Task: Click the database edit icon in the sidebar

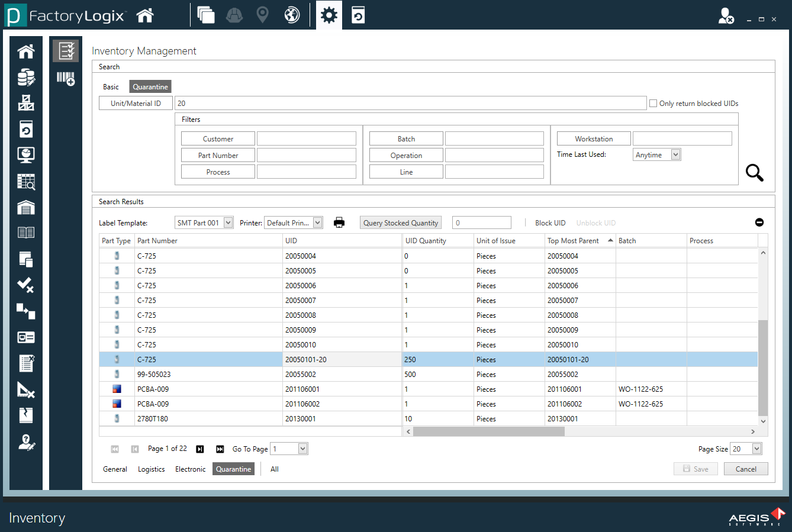Action: (26, 78)
